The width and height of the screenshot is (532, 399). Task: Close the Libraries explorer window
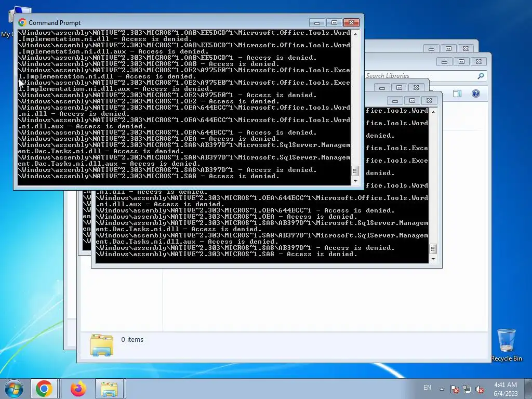[478, 61]
